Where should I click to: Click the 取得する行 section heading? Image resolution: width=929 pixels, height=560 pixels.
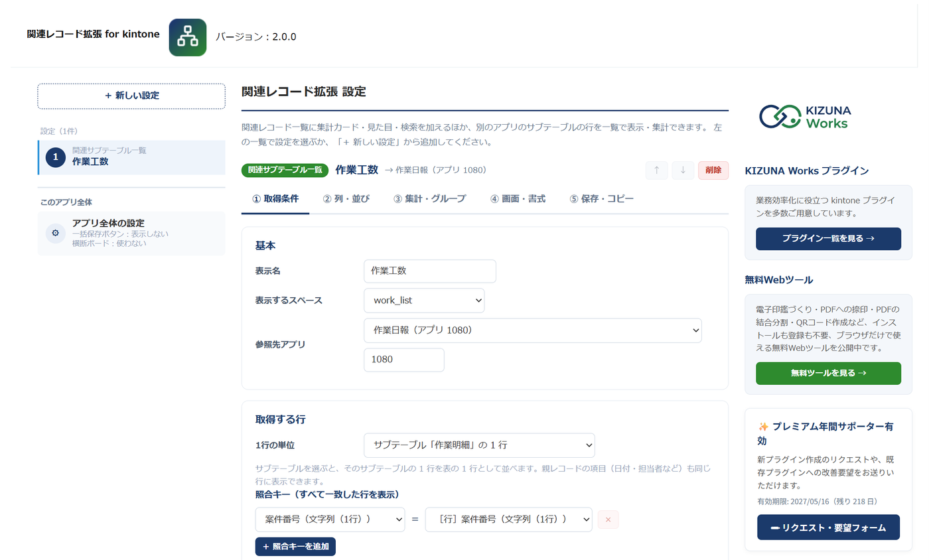coord(280,419)
